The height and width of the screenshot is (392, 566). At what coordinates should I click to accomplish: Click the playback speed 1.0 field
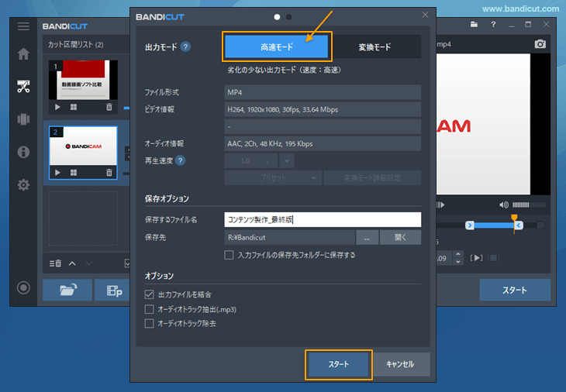[x=251, y=161]
